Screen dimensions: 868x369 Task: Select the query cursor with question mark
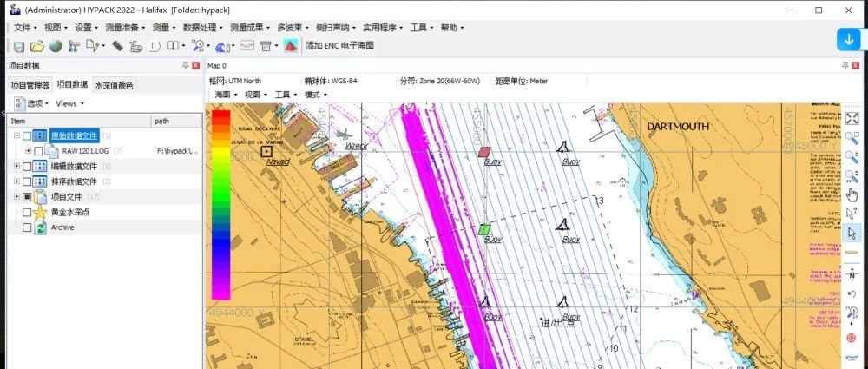[x=852, y=214]
